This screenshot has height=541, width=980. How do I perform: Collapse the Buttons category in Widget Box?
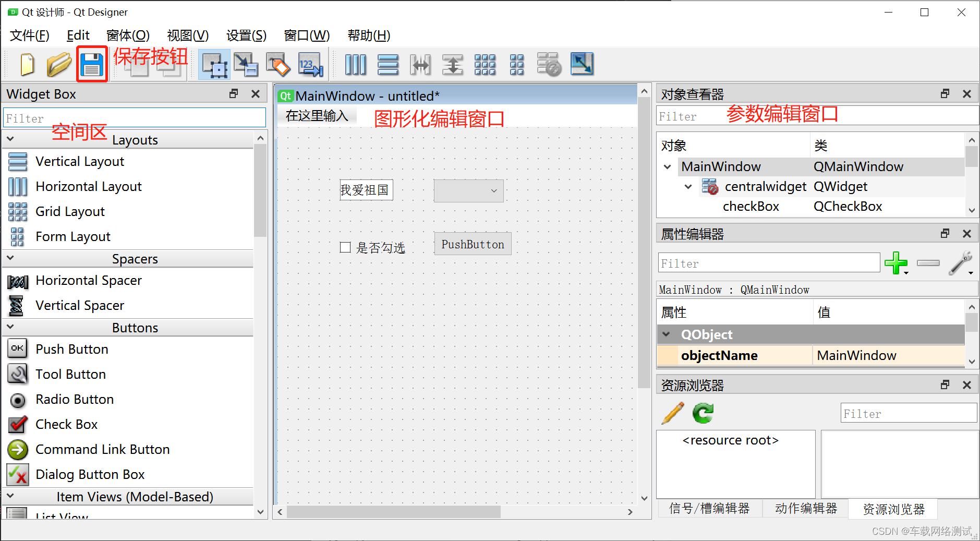(x=10, y=327)
